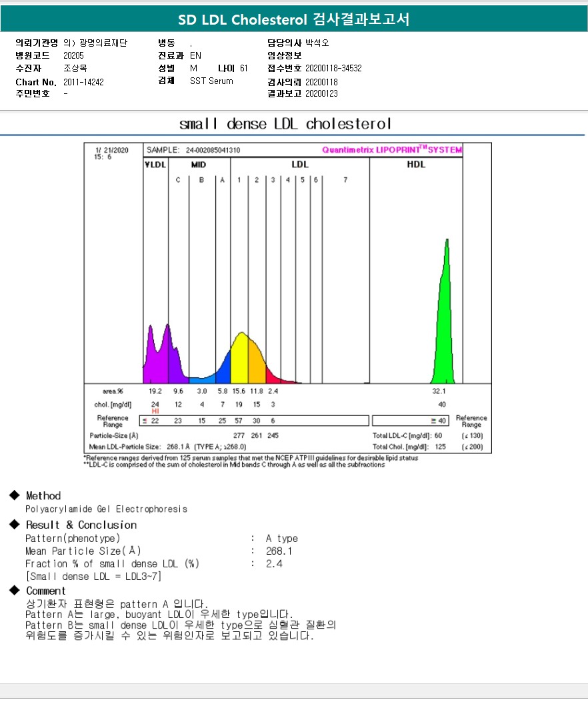
Task: Click the SD LDL Cholesterol report title bar
Action: click(294, 19)
